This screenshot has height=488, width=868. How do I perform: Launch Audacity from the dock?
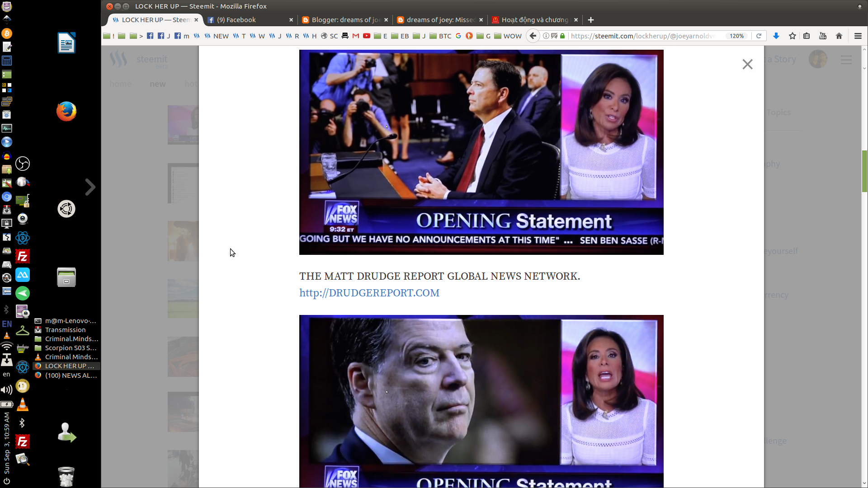(x=7, y=156)
